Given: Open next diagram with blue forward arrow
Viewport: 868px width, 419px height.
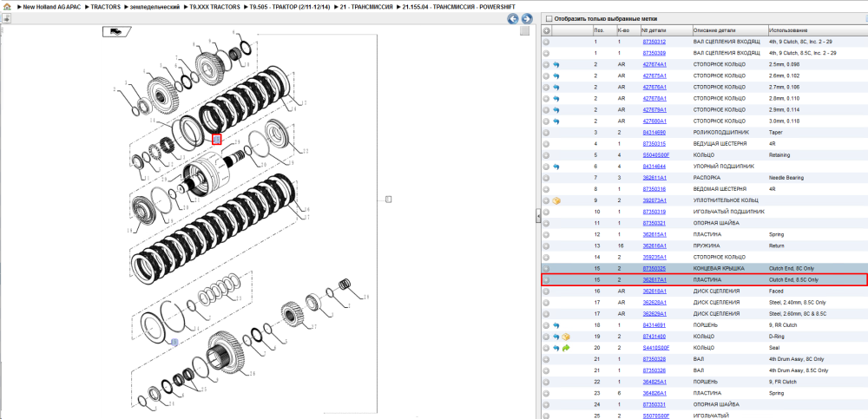Looking at the screenshot, I should (527, 19).
